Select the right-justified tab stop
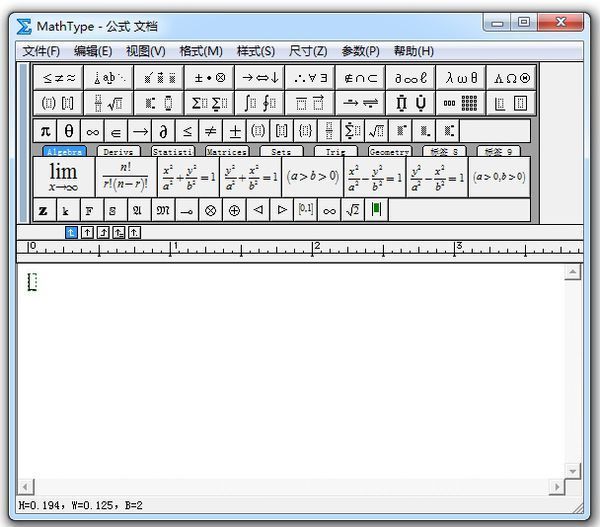 103,232
